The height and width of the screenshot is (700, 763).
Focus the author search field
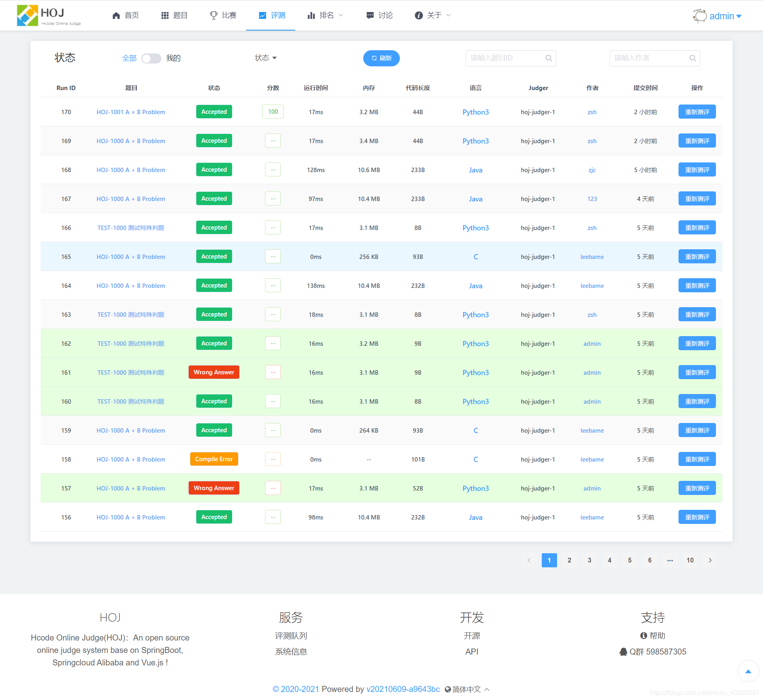click(x=654, y=58)
